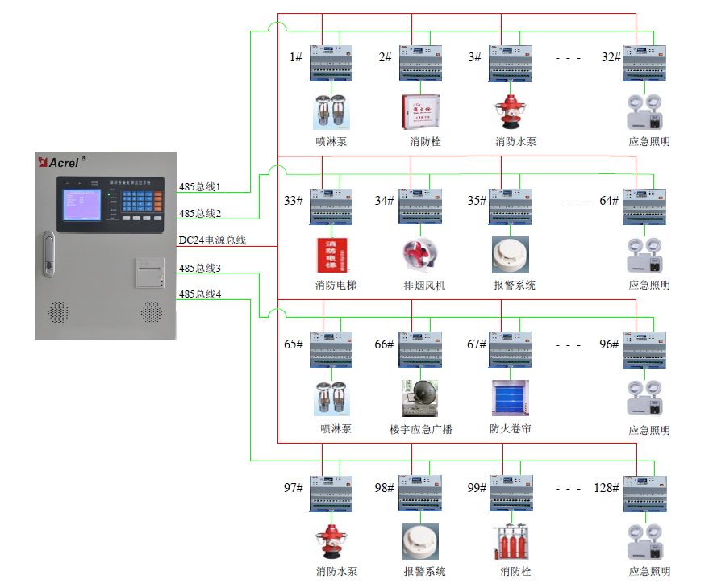Select the DC24电源总线 power bus label

(x=212, y=240)
